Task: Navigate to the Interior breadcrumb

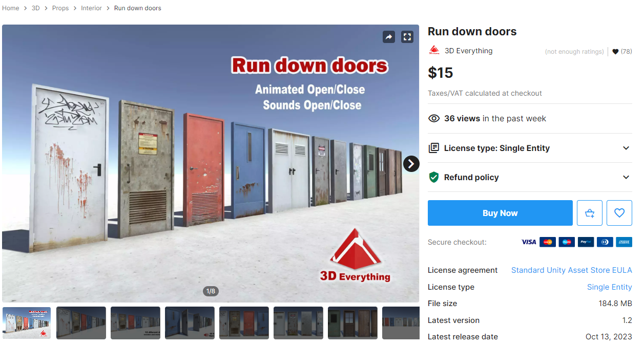Action: 92,8
